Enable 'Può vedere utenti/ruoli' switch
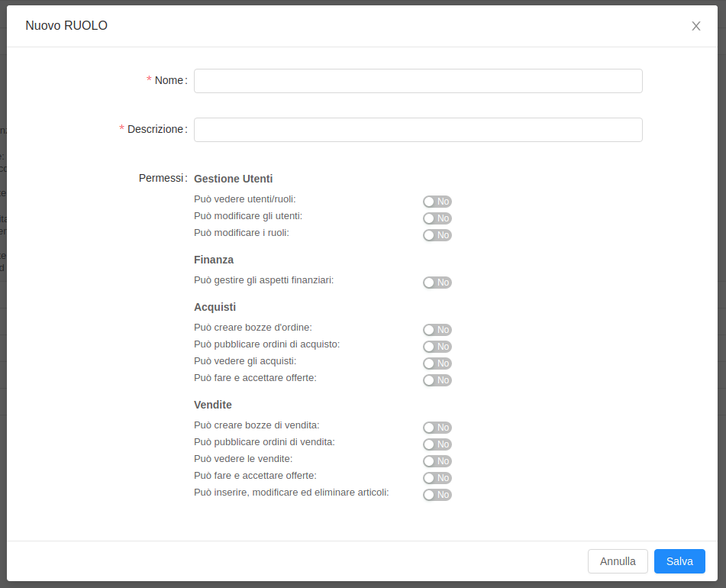Viewport: 726px width, 588px height. click(x=437, y=202)
